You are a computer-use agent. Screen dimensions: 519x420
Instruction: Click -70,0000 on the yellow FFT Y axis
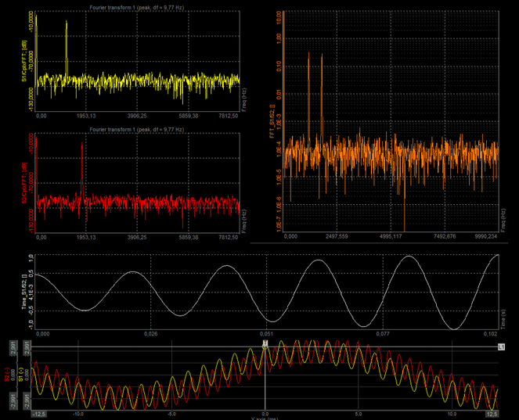pyautogui.click(x=31, y=61)
